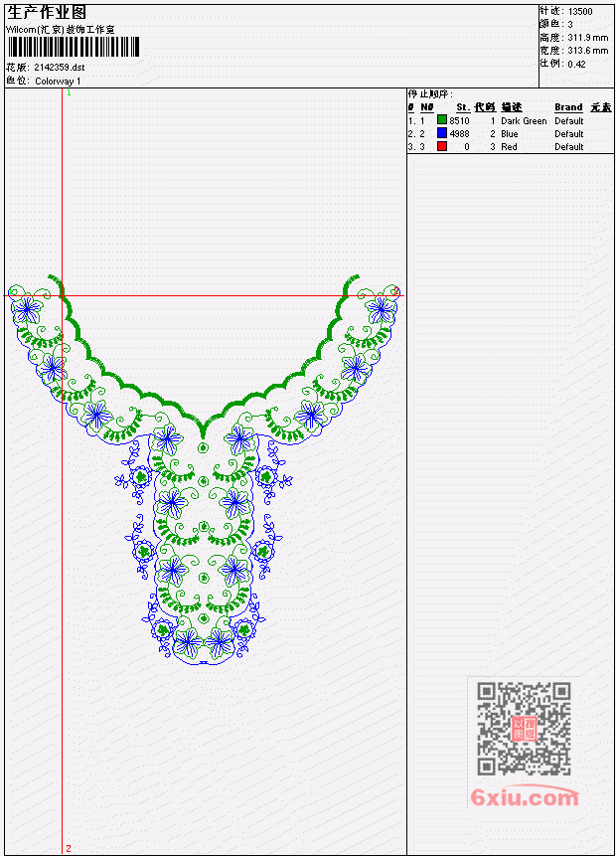
Task: Click the stitch count 0 in Red row
Action: click(x=467, y=147)
